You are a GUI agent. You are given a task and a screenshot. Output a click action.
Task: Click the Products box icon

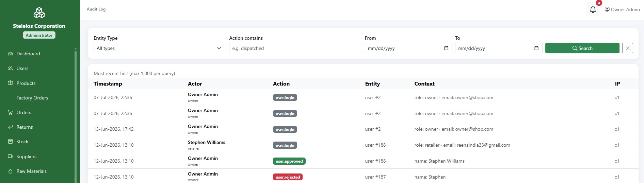pos(10,83)
